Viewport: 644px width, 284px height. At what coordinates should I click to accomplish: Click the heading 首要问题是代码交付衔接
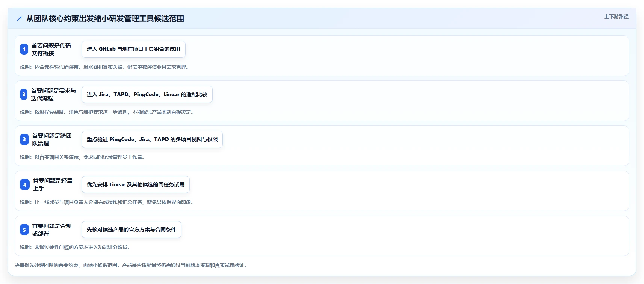(51, 49)
